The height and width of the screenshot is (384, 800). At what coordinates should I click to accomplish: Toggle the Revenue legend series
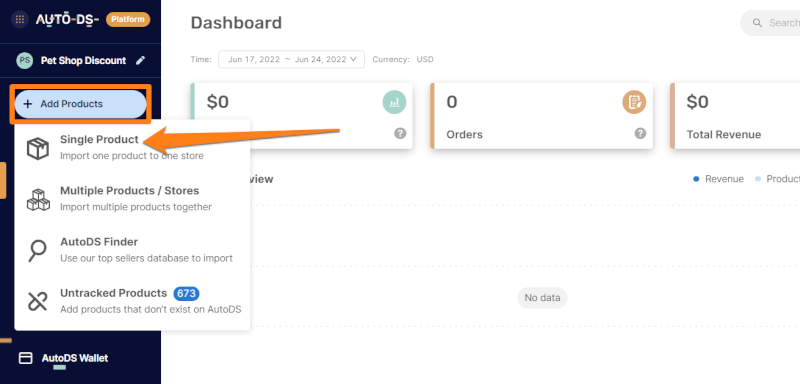[718, 179]
